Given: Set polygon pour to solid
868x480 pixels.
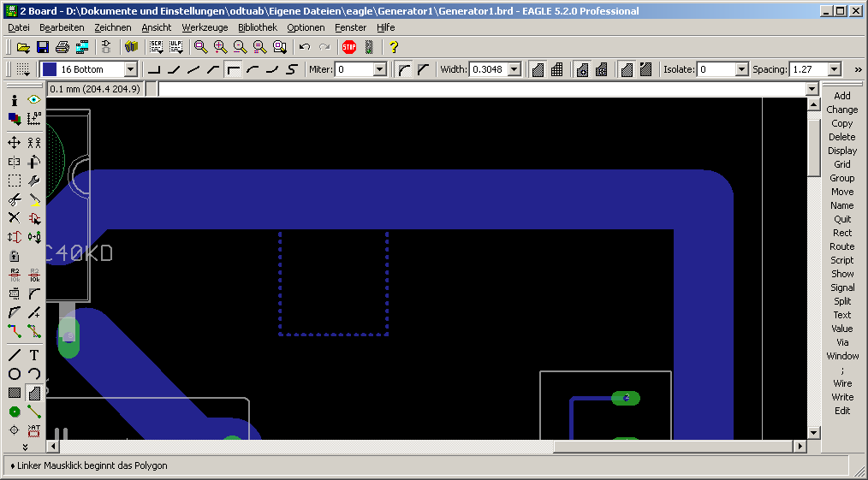Looking at the screenshot, I should [538, 69].
